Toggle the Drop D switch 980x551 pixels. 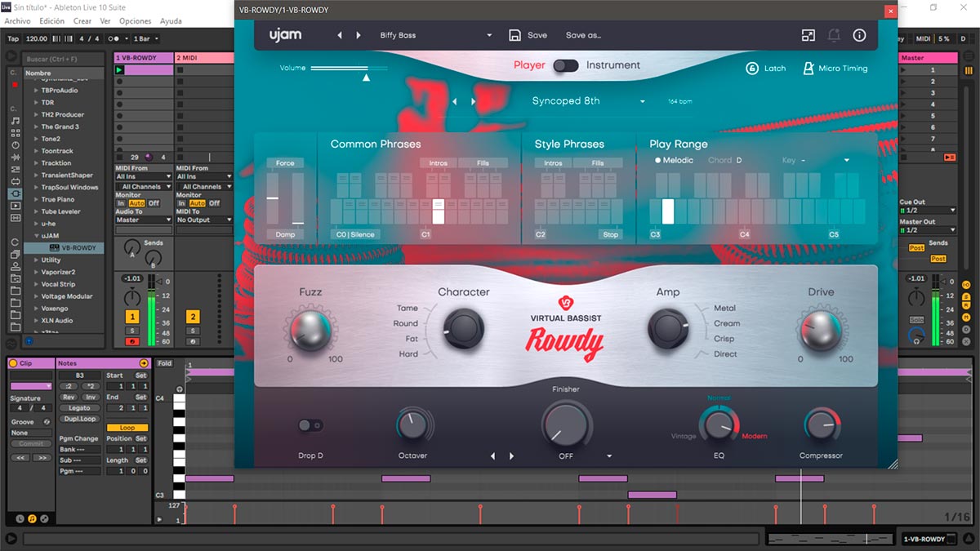[x=310, y=425]
